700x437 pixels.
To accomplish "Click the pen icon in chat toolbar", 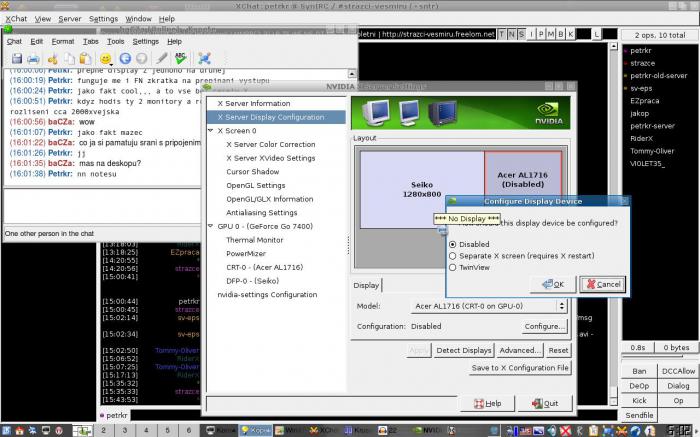I will (x=162, y=58).
